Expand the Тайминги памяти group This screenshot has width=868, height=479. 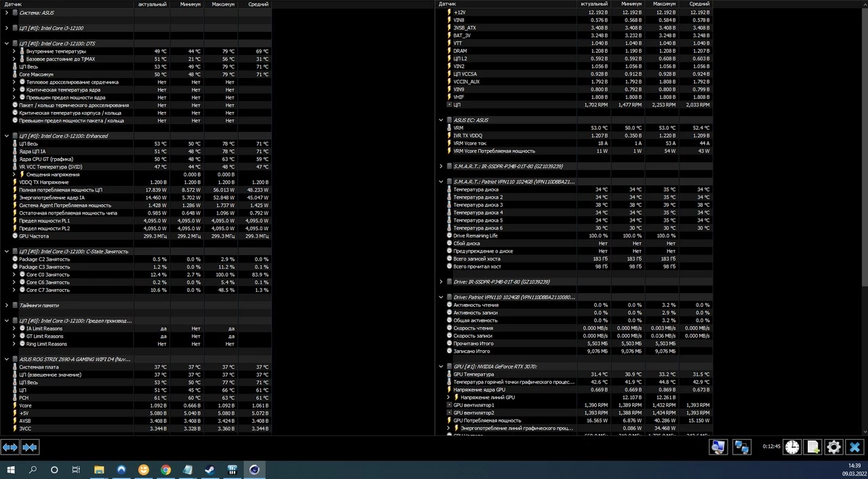[7, 305]
